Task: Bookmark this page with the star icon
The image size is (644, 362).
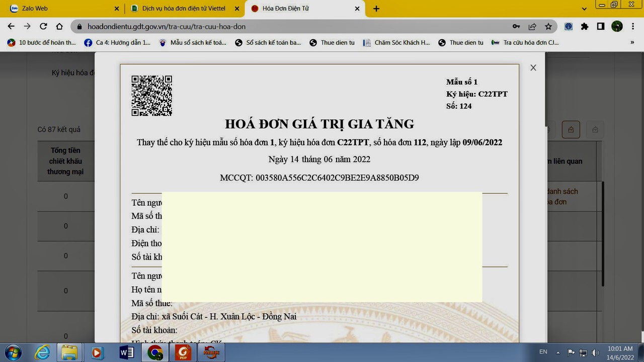Action: pos(548,26)
